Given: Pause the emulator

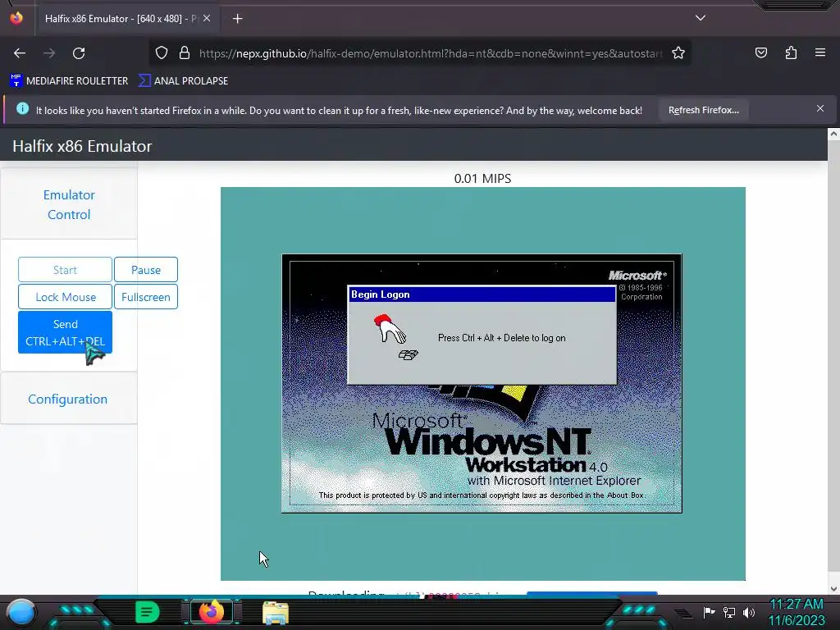Looking at the screenshot, I should click(x=146, y=270).
